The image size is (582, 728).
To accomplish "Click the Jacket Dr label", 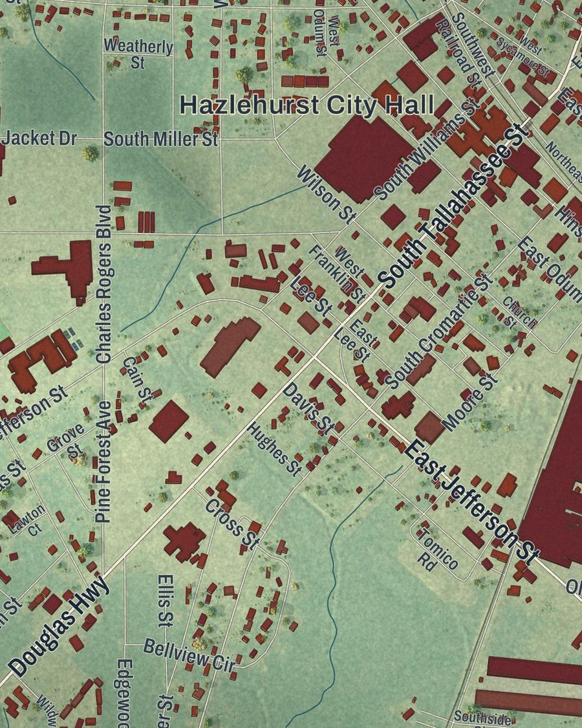I will pos(39,138).
